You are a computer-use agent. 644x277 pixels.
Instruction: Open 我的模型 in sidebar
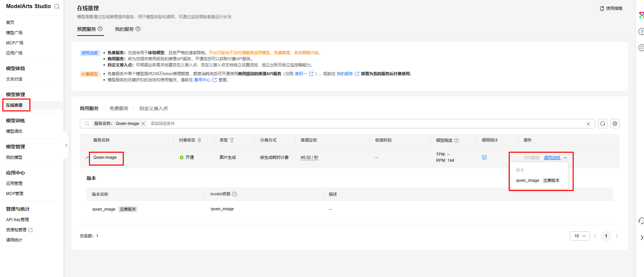click(14, 157)
